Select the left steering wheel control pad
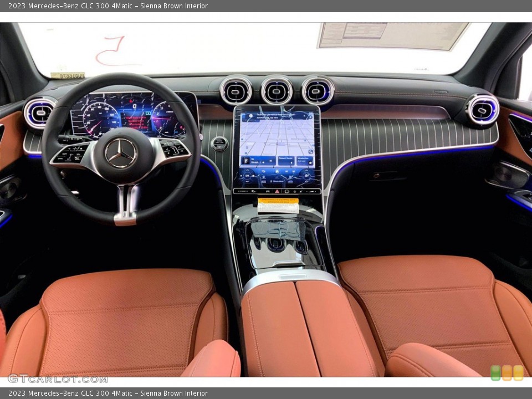 [70, 154]
